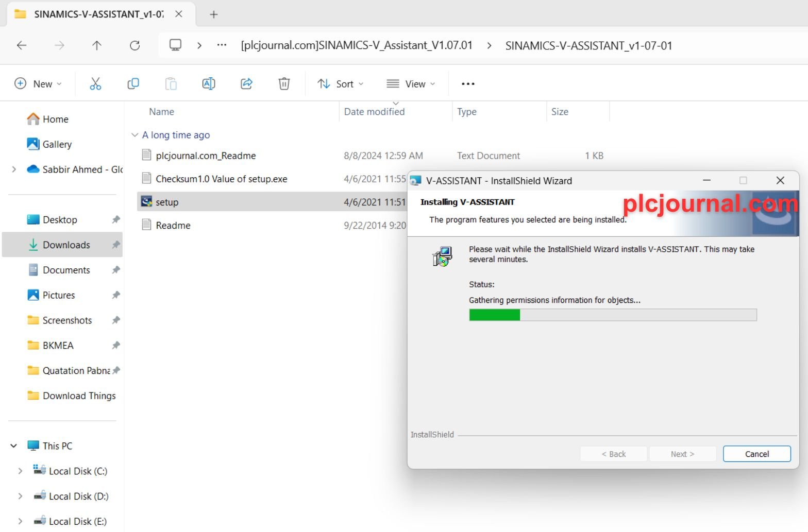Click the Share icon in toolbar
This screenshot has width=808, height=532.
pyautogui.click(x=246, y=83)
